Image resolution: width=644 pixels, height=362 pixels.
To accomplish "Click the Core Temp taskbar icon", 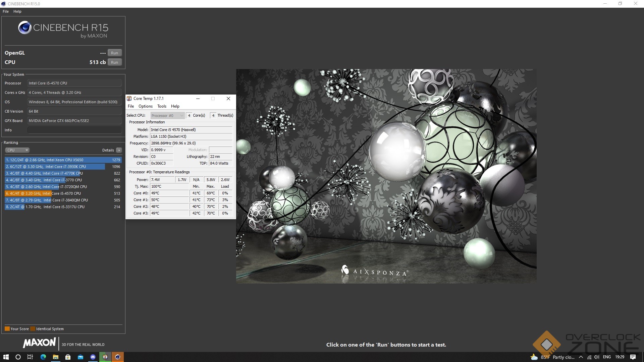I will [105, 357].
